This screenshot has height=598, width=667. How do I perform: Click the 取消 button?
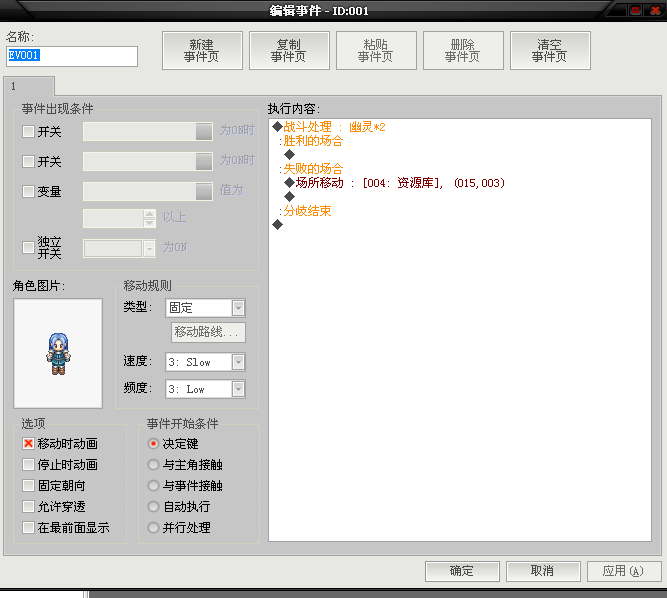pyautogui.click(x=543, y=571)
